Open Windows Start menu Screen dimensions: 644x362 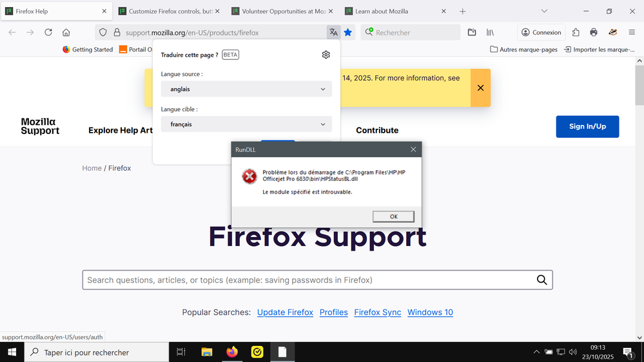pyautogui.click(x=12, y=352)
